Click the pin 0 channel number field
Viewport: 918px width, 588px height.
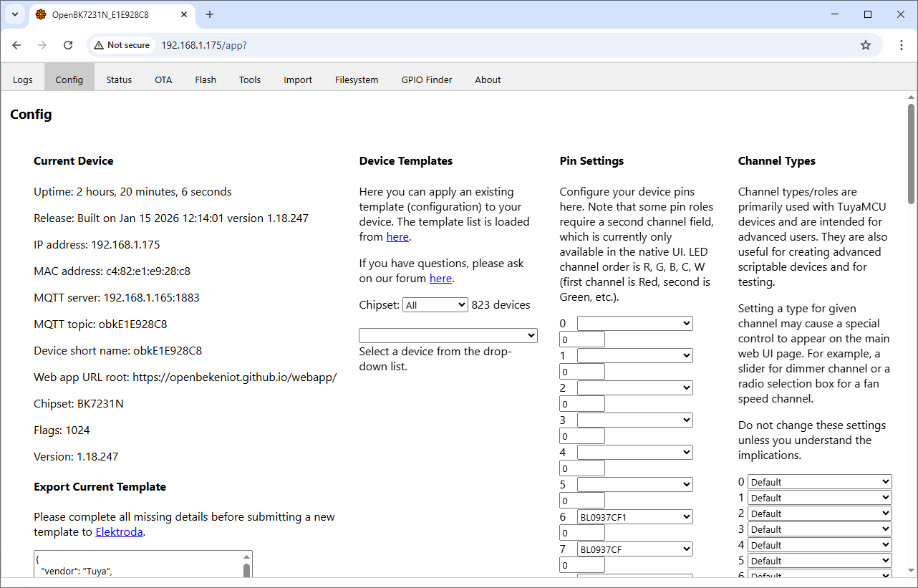(582, 339)
